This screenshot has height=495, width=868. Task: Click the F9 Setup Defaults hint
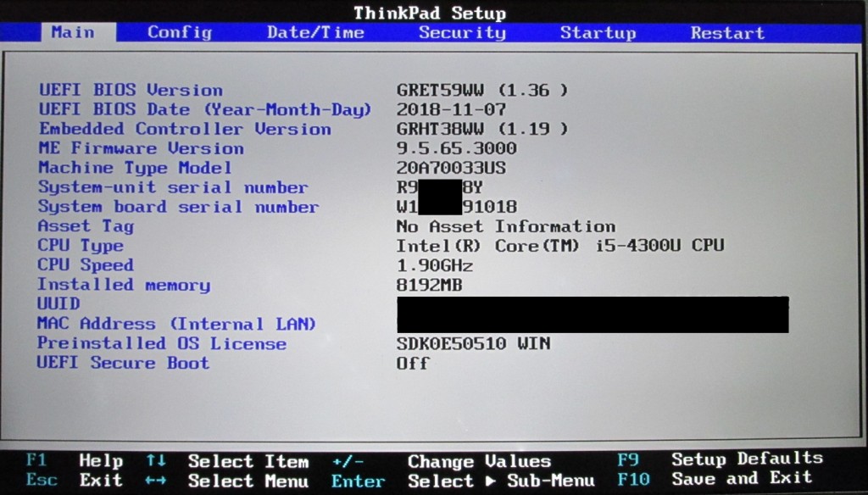click(721, 459)
